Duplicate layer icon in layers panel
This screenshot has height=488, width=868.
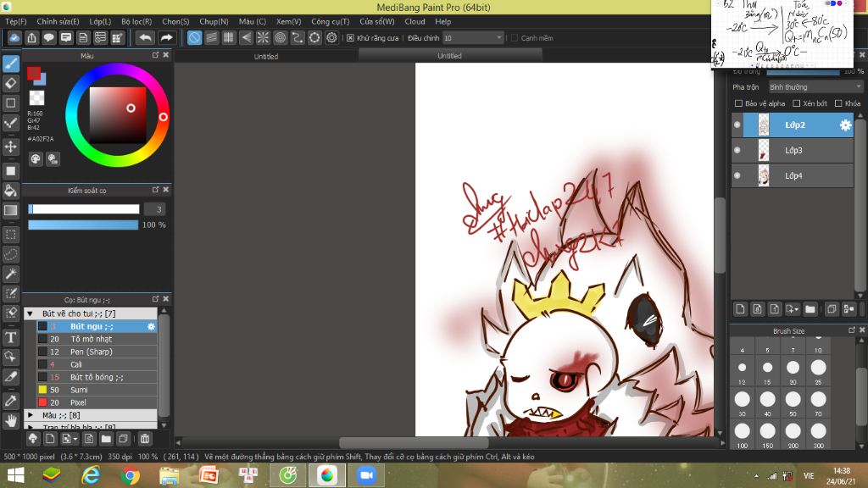831,309
